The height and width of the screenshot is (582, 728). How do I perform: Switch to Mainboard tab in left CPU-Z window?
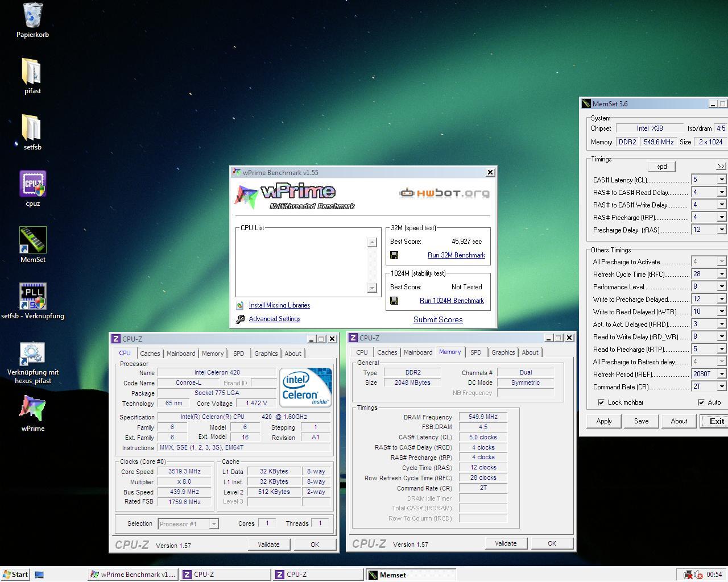181,354
